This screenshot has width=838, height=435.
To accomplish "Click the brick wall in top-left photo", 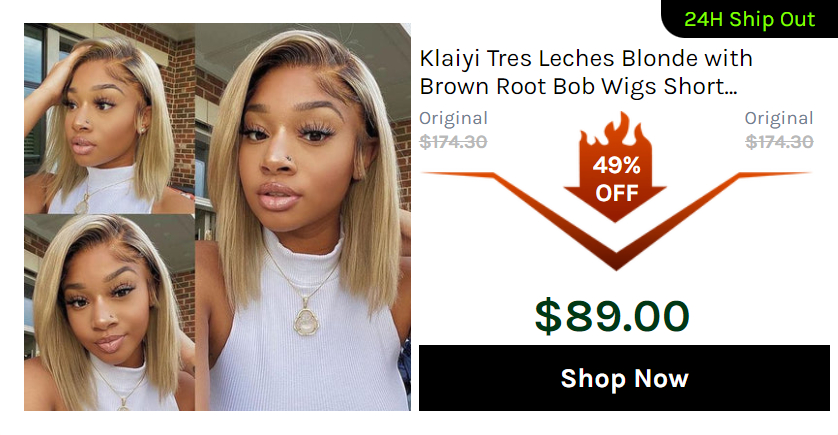I will click(x=179, y=107).
